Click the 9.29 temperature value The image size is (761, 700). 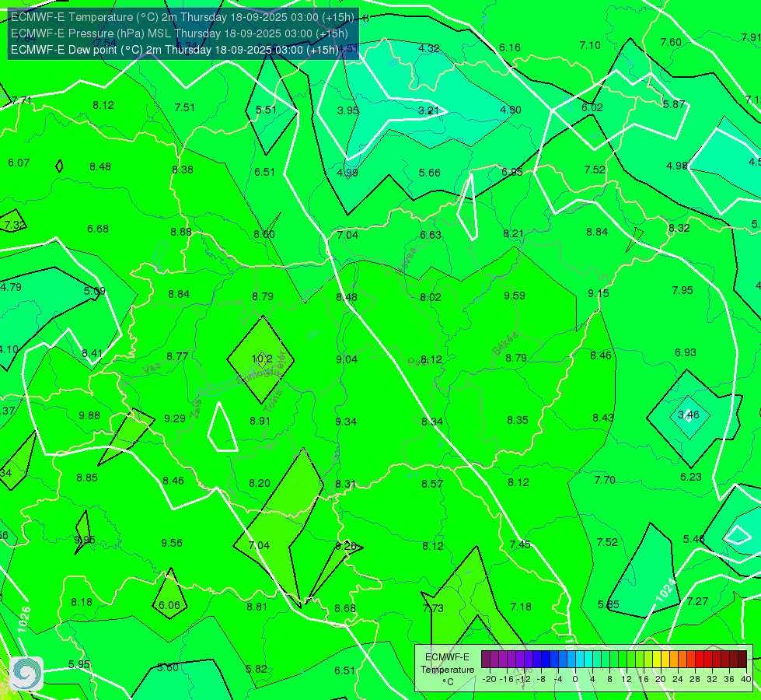point(175,418)
